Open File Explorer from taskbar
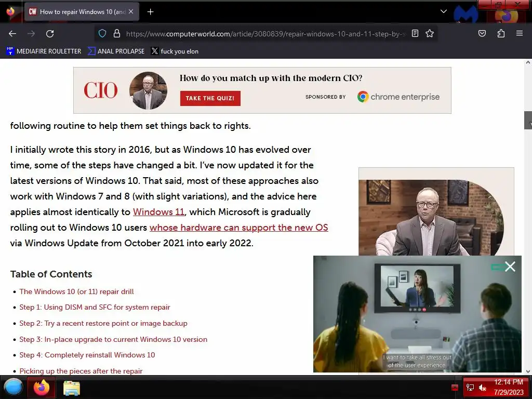Screen dimensions: 532x399 (x=72, y=388)
